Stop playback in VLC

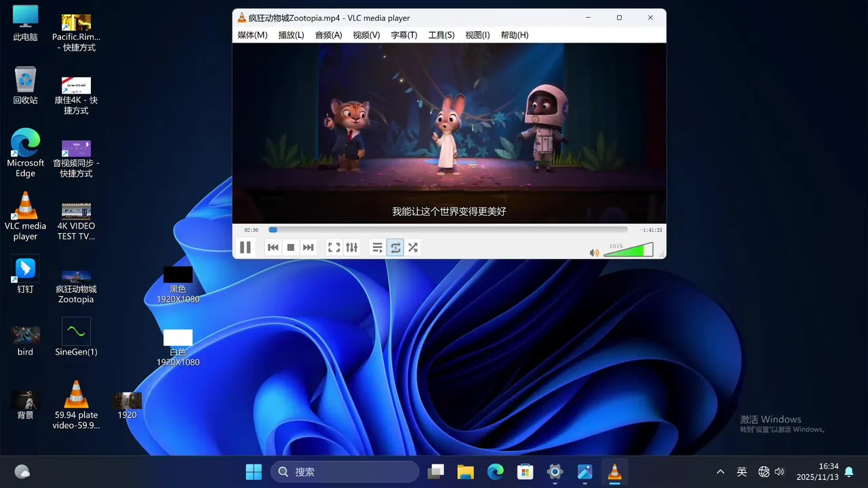291,247
